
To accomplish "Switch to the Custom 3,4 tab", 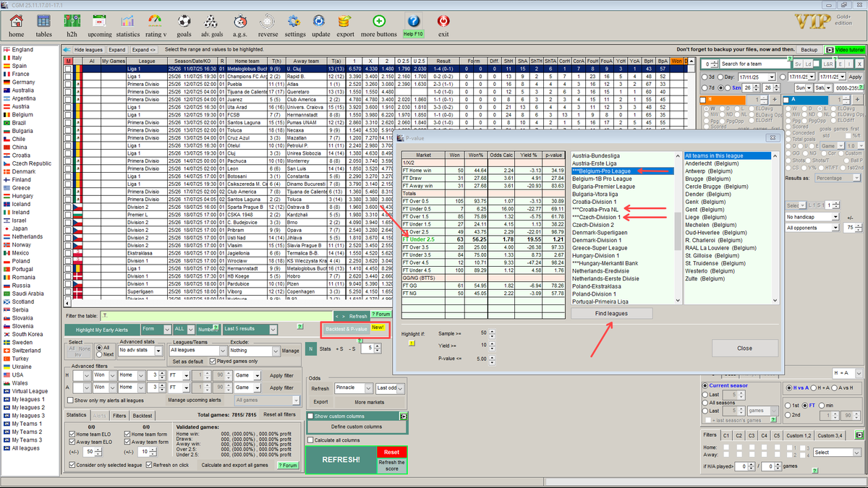I will pyautogui.click(x=831, y=435).
